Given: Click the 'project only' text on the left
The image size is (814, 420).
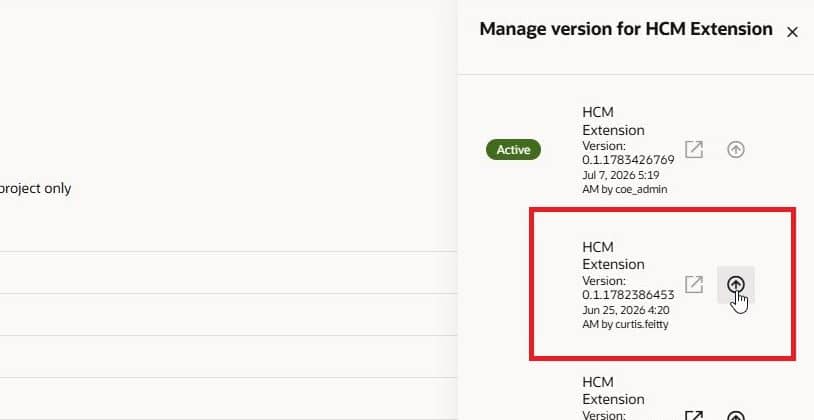Looking at the screenshot, I should point(35,188).
